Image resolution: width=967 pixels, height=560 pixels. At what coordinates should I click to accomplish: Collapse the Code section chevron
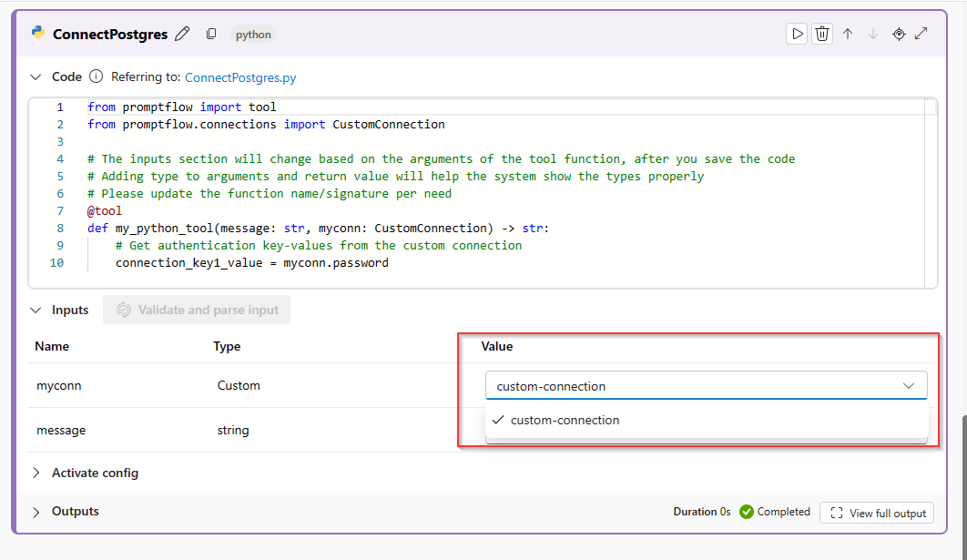tap(36, 77)
